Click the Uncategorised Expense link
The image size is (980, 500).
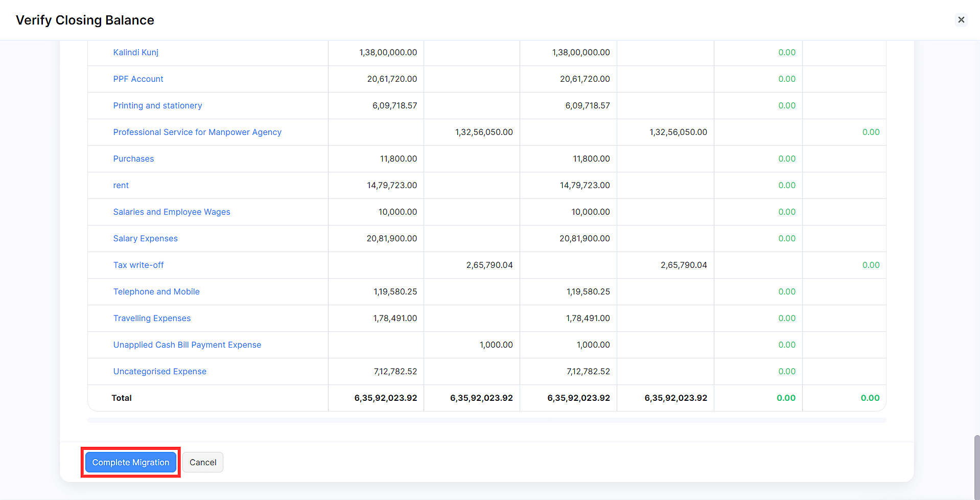pyautogui.click(x=159, y=372)
